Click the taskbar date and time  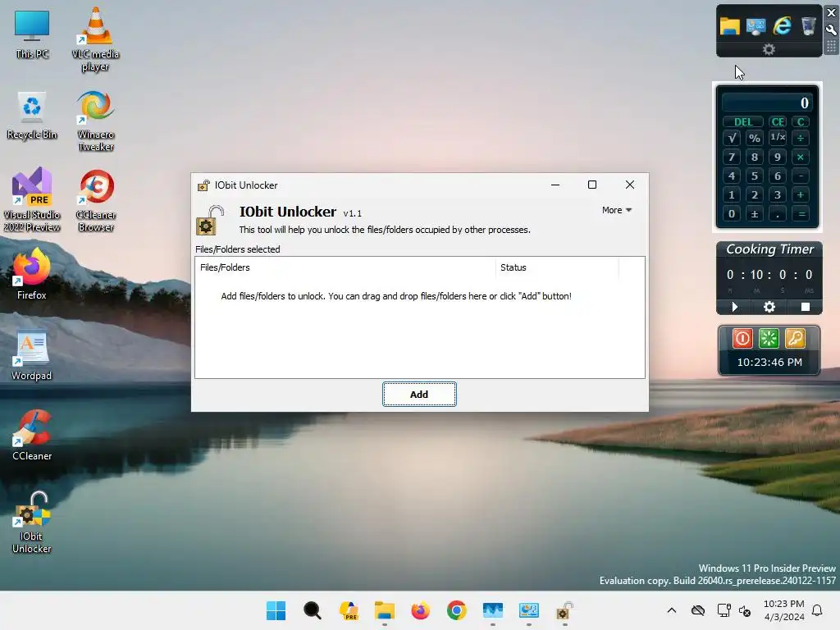pos(783,610)
